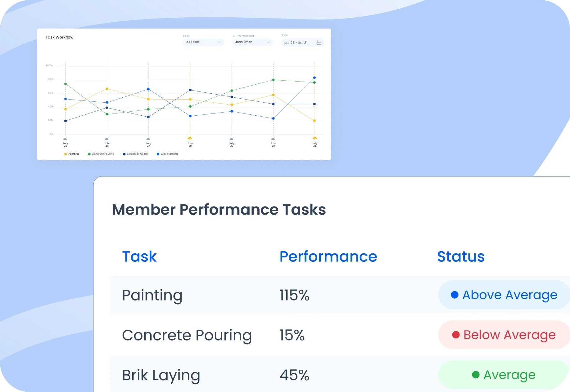Toggle the Painting series in the chart legend

(72, 154)
